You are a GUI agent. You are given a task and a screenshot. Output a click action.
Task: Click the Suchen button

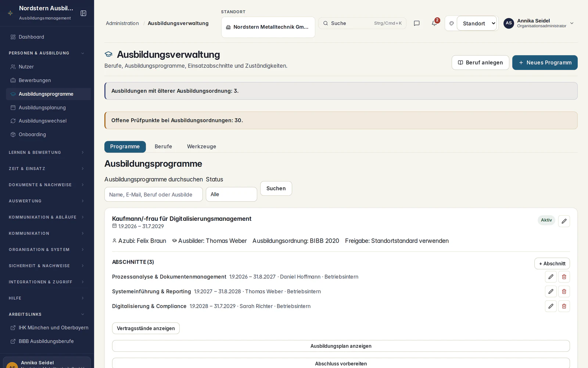[x=276, y=188]
